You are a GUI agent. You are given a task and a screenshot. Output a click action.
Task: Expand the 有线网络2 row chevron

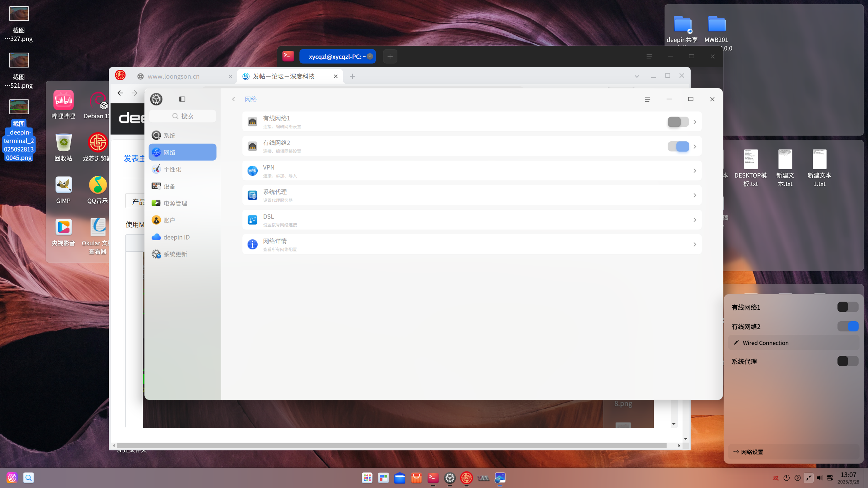coord(695,146)
